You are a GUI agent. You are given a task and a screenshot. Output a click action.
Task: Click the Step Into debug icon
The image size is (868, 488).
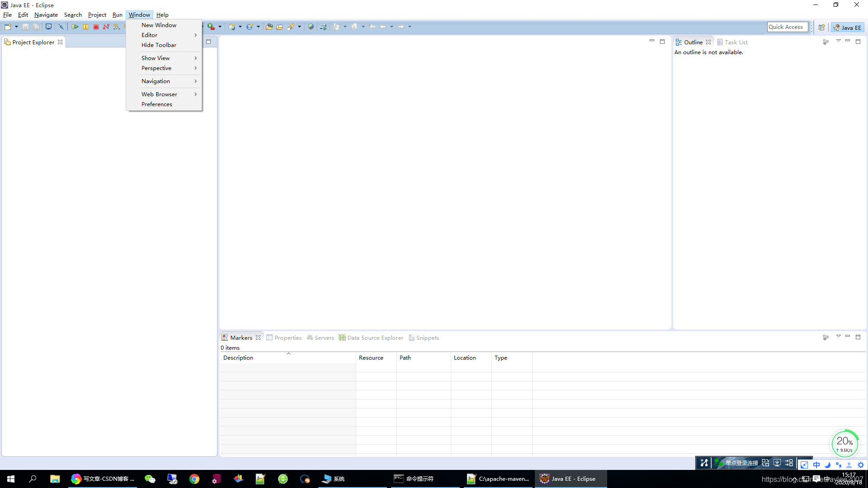tap(117, 27)
